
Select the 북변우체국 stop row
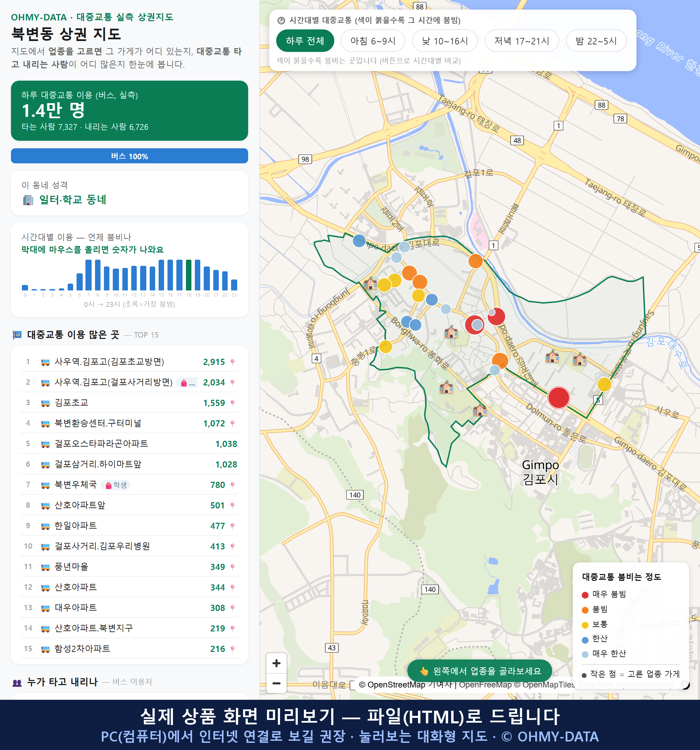pos(130,485)
